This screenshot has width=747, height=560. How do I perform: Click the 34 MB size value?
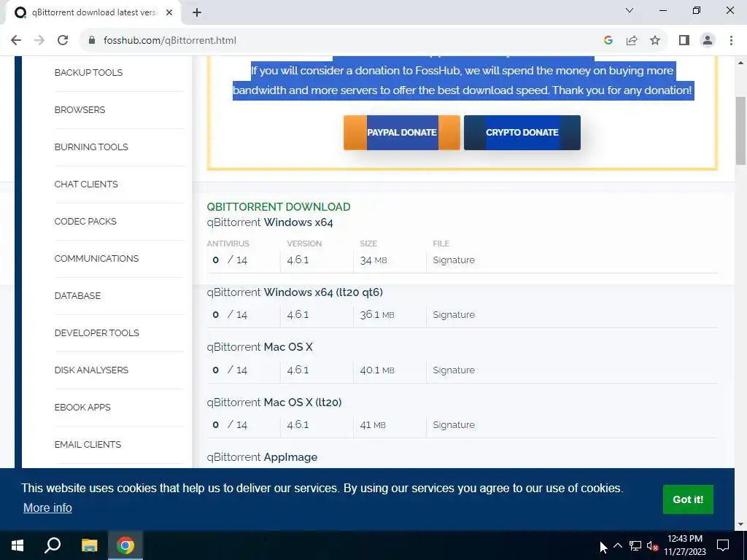click(373, 260)
